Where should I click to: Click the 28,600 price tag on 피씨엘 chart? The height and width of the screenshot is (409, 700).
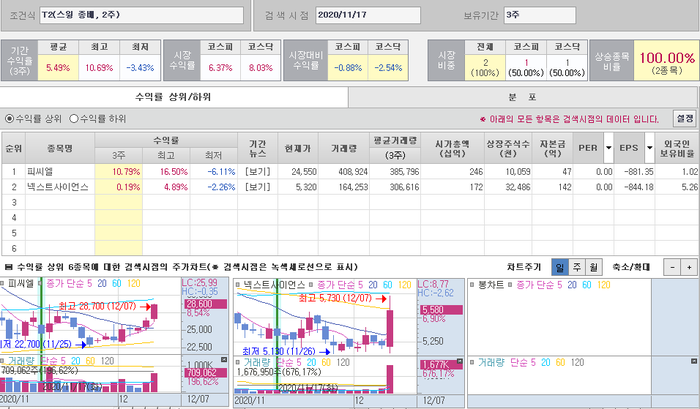(x=205, y=304)
